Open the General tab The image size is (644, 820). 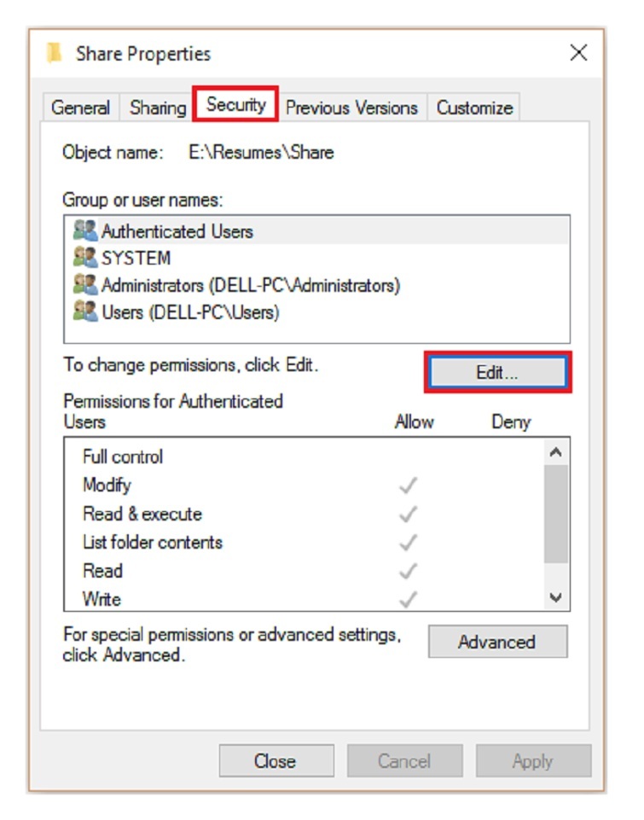click(x=81, y=108)
